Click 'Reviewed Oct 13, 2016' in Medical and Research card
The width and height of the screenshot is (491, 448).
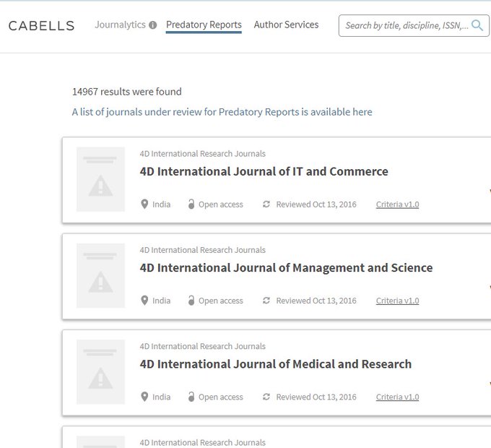316,397
